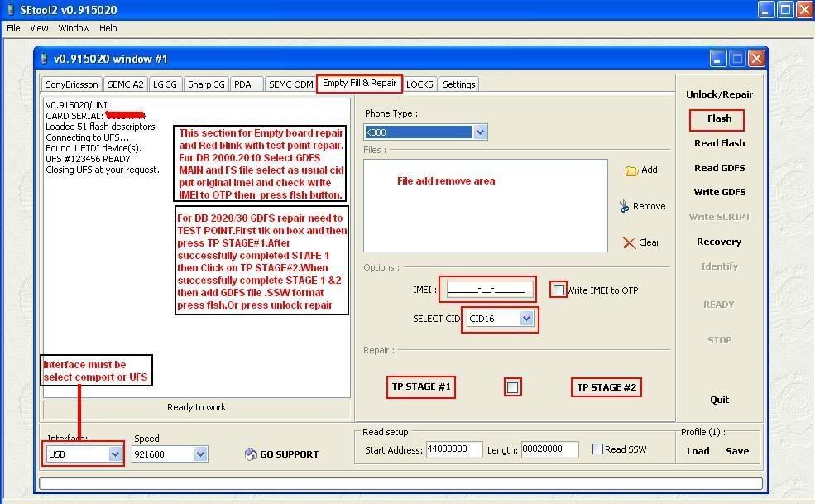Open the Phone Type dropdown showing K800

480,132
